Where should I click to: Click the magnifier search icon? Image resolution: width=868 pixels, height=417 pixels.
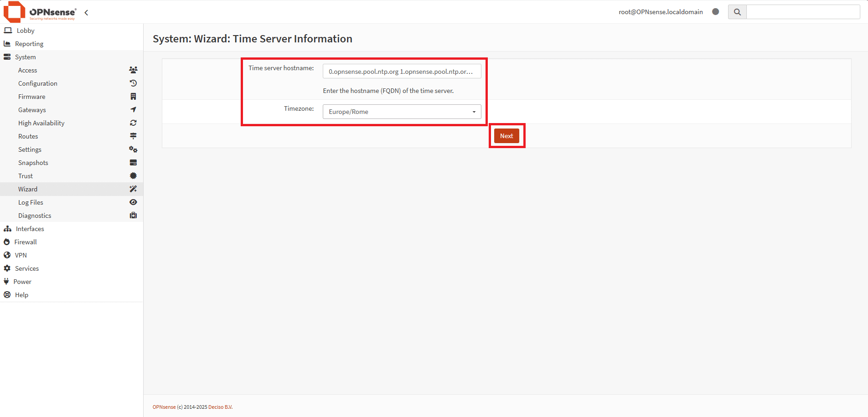(737, 12)
